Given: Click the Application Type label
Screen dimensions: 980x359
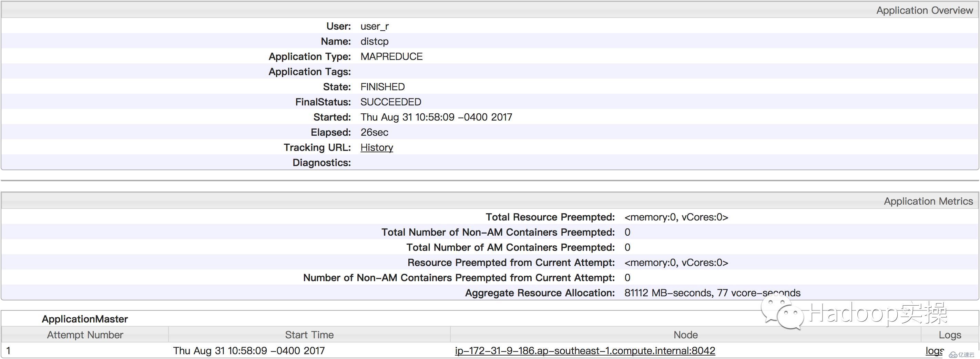Looking at the screenshot, I should (x=310, y=57).
